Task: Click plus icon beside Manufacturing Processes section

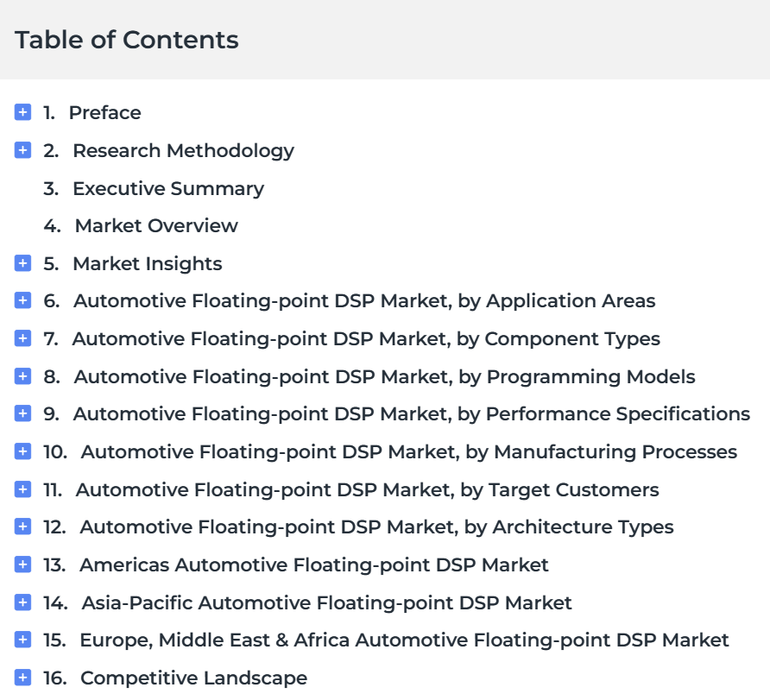Action: click(22, 451)
